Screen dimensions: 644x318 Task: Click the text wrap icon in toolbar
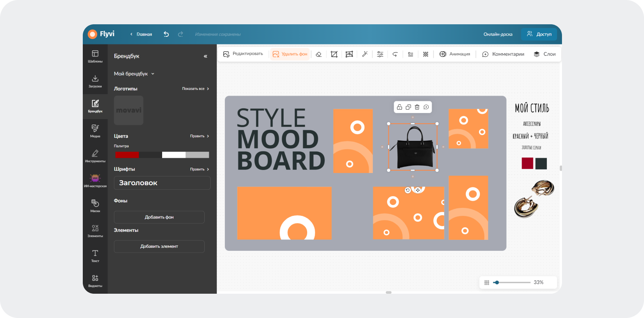(x=410, y=54)
